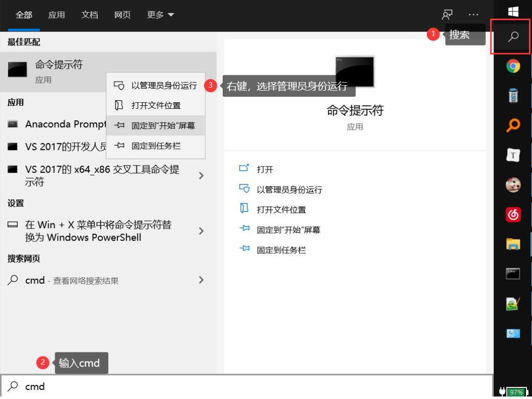This screenshot has height=399, width=532.
Task: Choose 以管理员身份运行 in the context menu
Action: [155, 85]
